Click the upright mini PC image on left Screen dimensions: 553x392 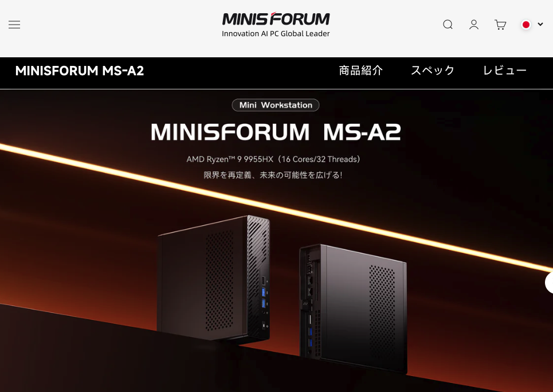click(x=214, y=279)
